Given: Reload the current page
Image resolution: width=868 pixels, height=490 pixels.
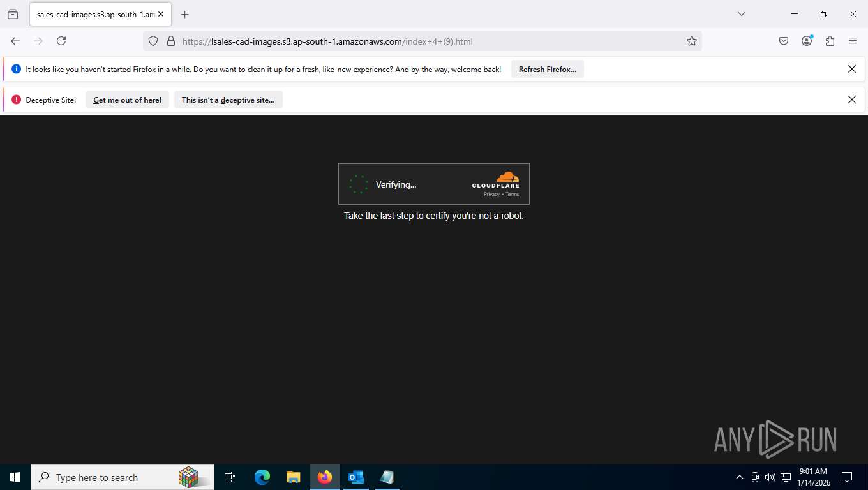Looking at the screenshot, I should [61, 41].
